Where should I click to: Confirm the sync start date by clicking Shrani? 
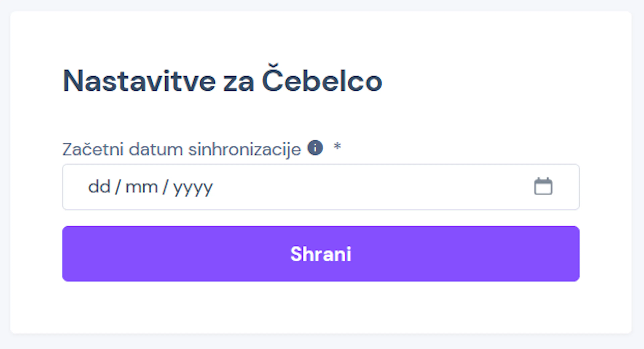tap(321, 254)
